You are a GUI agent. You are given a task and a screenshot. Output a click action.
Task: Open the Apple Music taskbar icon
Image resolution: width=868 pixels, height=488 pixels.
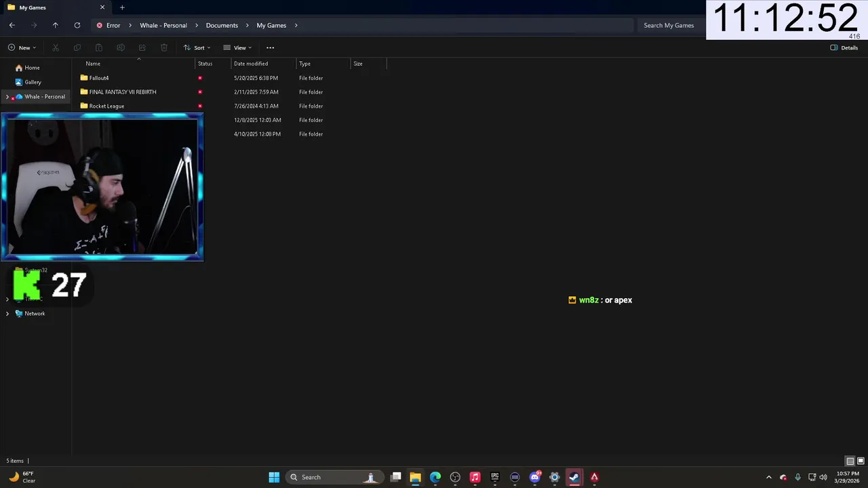(x=475, y=477)
